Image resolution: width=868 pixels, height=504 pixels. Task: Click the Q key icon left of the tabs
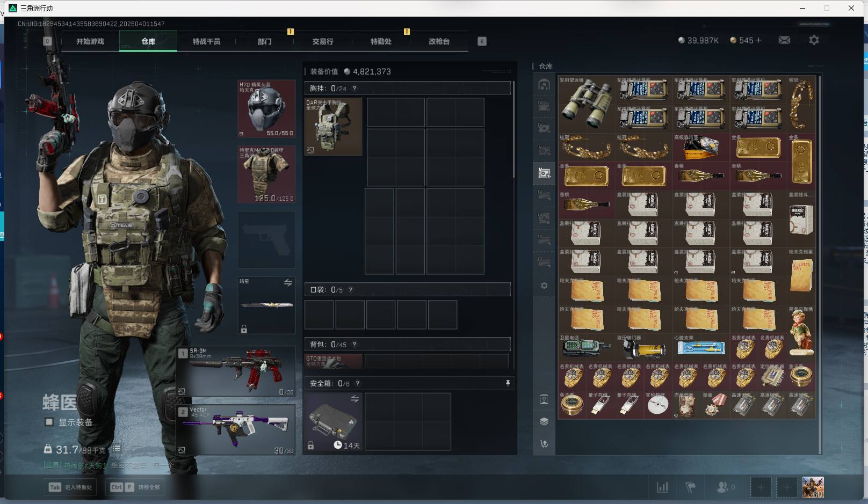click(x=47, y=41)
